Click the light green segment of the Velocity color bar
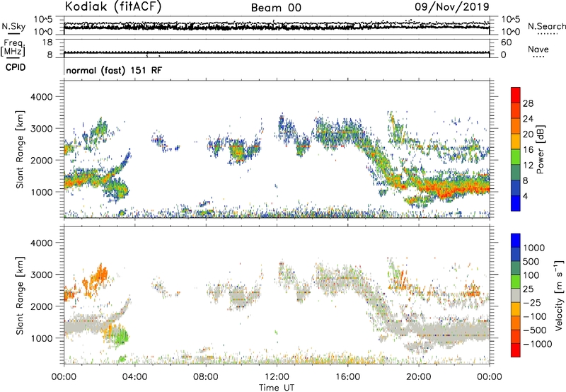The image size is (566, 392). (516, 282)
